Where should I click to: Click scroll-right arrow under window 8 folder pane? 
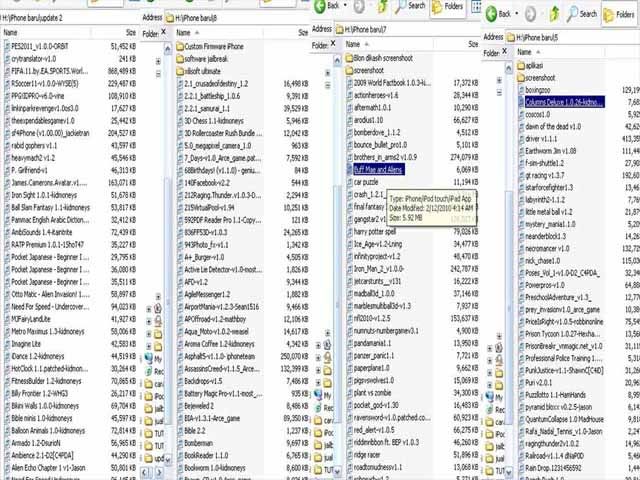[x=160, y=472]
